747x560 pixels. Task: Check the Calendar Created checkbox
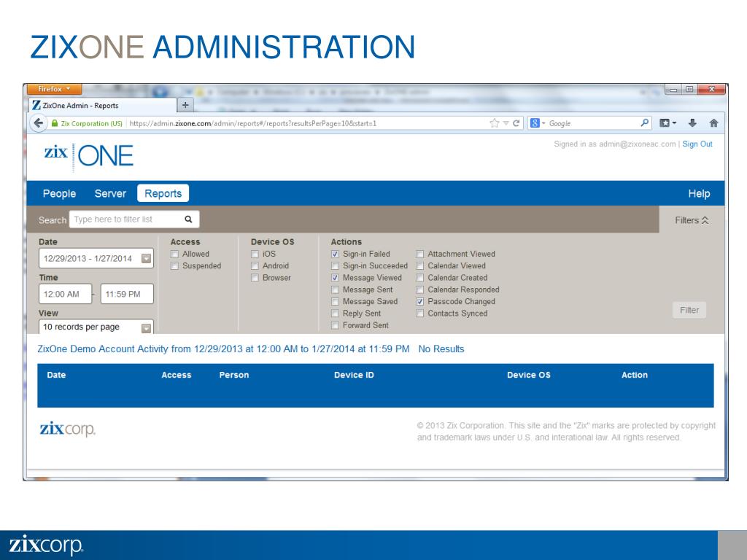pyautogui.click(x=420, y=278)
